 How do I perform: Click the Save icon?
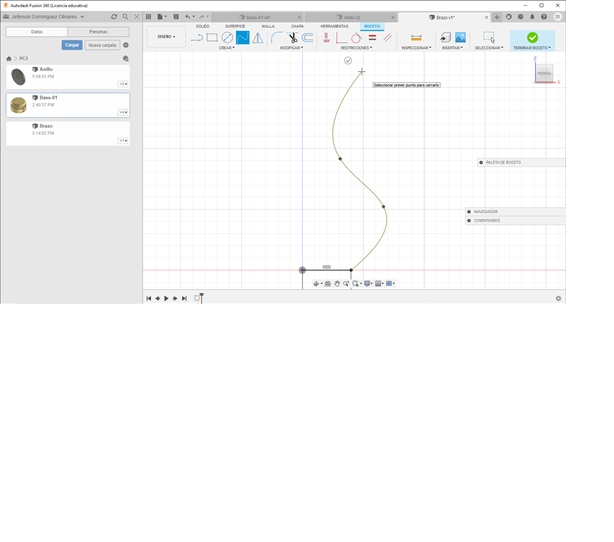(x=176, y=17)
